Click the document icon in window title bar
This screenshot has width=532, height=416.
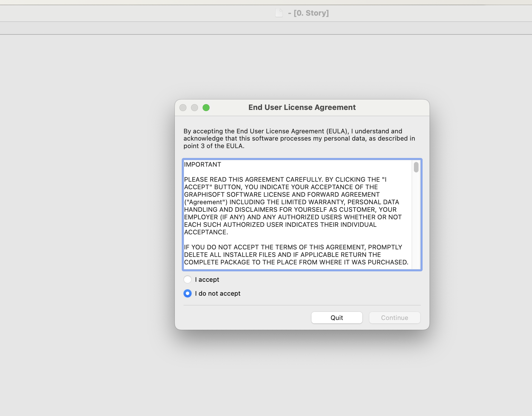point(279,13)
